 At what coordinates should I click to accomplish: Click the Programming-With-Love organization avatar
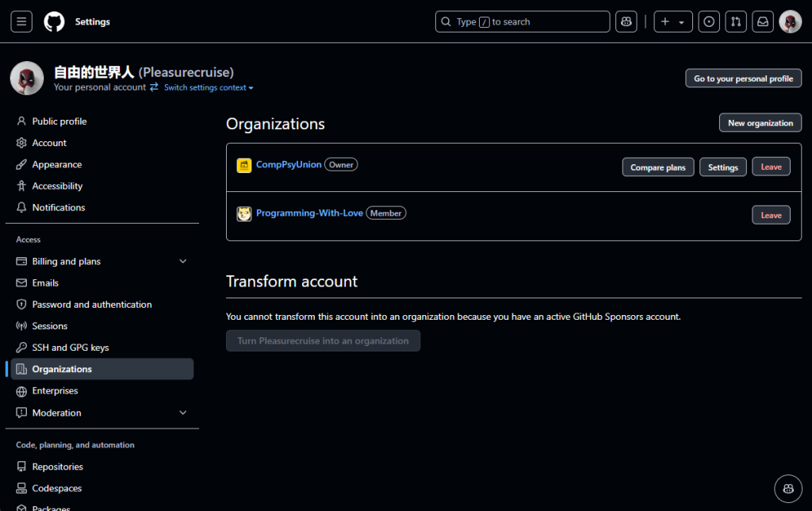tap(244, 213)
